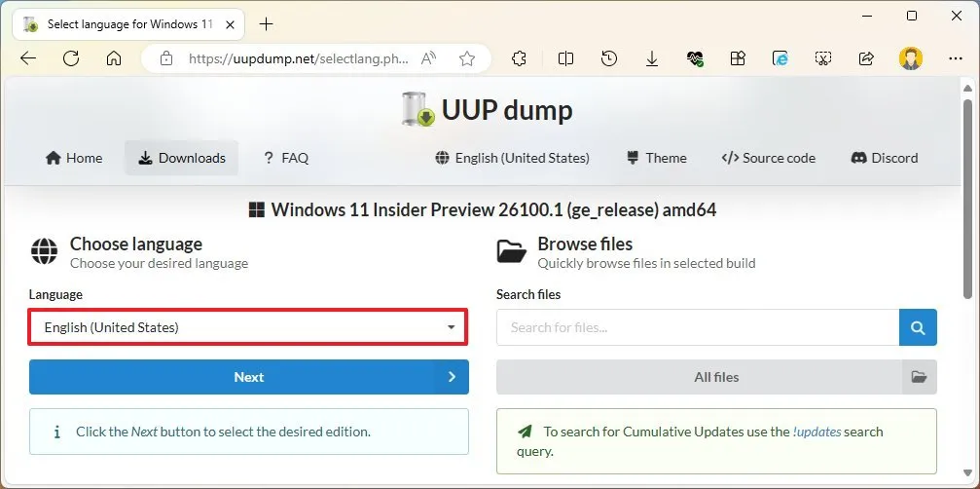
Task: Open Browser essentials heart icon
Action: [695, 58]
